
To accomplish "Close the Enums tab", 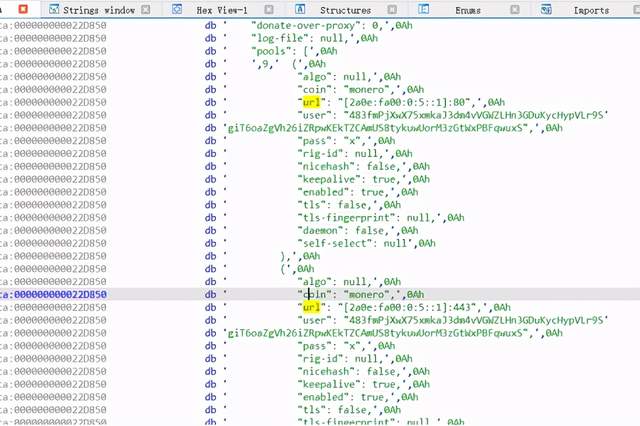I will click(515, 9).
